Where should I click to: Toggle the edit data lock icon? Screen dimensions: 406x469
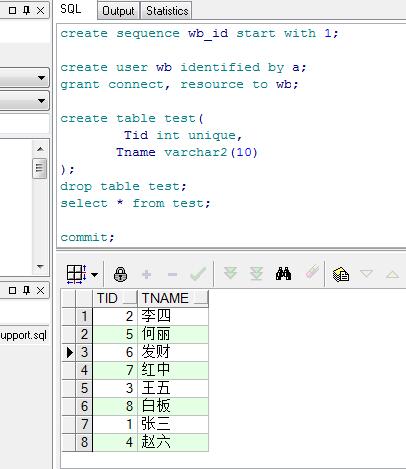pos(120,275)
